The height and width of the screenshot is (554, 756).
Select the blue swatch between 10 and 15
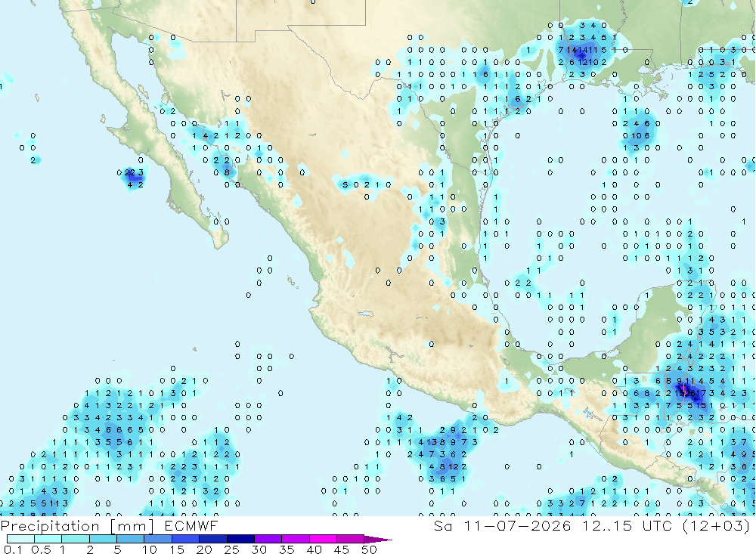tap(158, 539)
